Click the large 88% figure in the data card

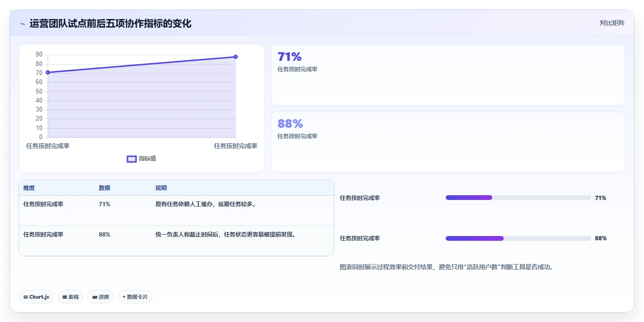290,123
